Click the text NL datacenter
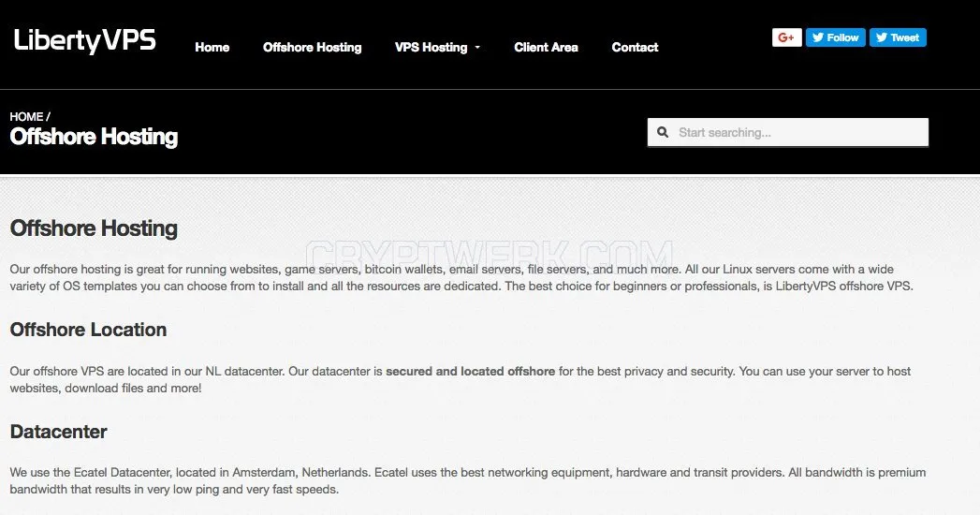980x515 pixels. tap(243, 371)
